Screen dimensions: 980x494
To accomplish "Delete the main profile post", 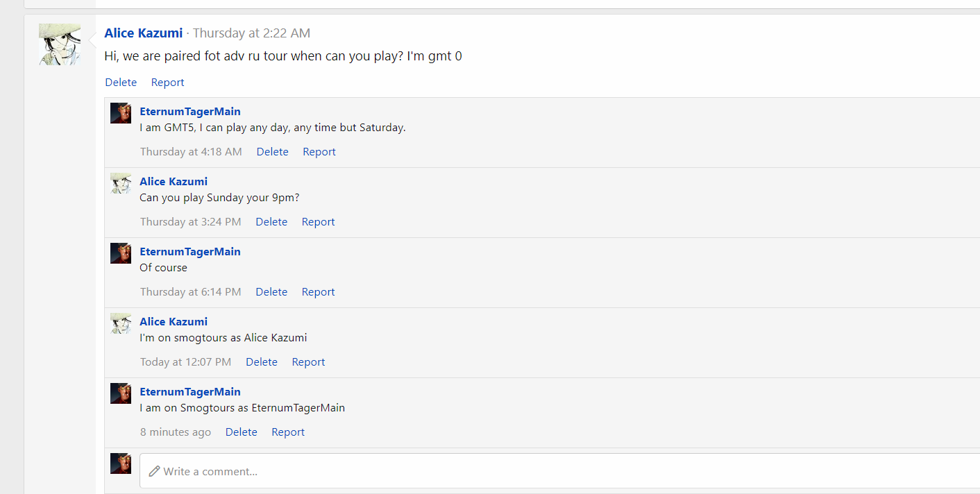I will [121, 82].
